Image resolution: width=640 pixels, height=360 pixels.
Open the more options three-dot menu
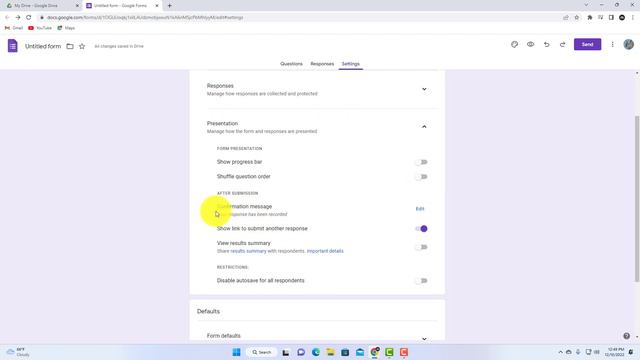(612, 44)
